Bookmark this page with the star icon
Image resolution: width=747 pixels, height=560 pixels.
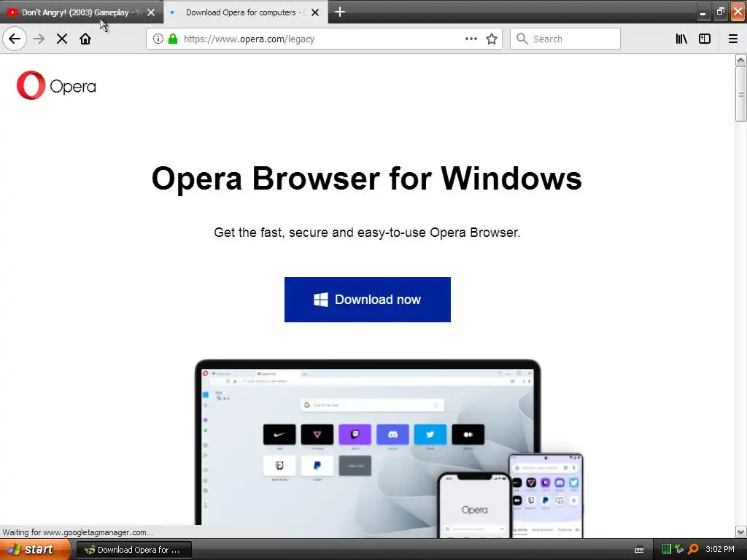[x=492, y=39]
